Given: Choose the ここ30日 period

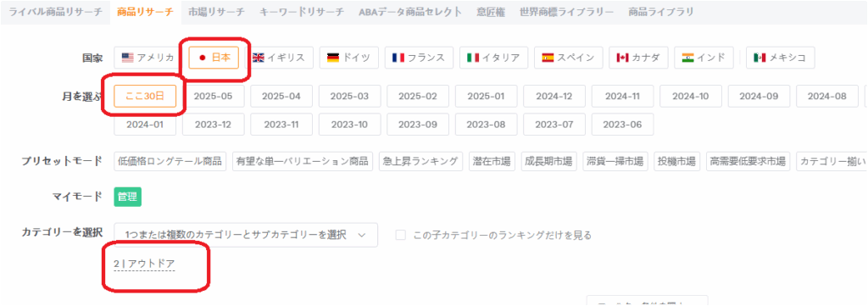Looking at the screenshot, I should pyautogui.click(x=145, y=97).
